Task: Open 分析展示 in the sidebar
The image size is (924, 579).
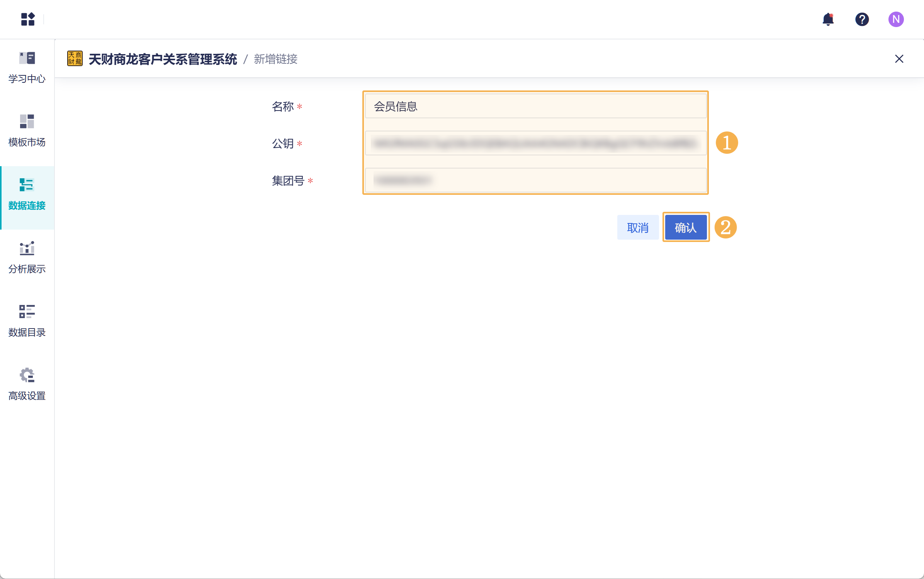Action: pyautogui.click(x=27, y=258)
